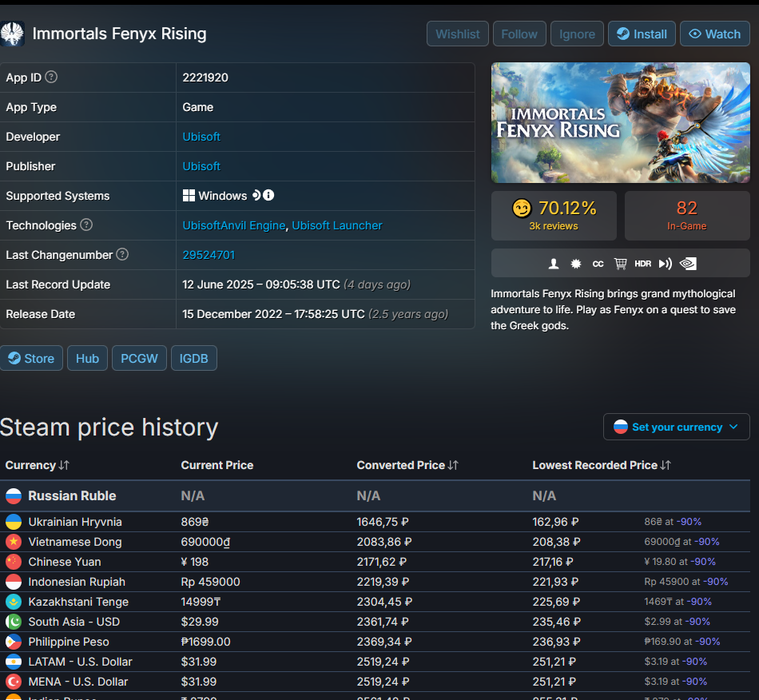Open the Ubisoft publisher link
The height and width of the screenshot is (700, 759).
click(x=201, y=166)
